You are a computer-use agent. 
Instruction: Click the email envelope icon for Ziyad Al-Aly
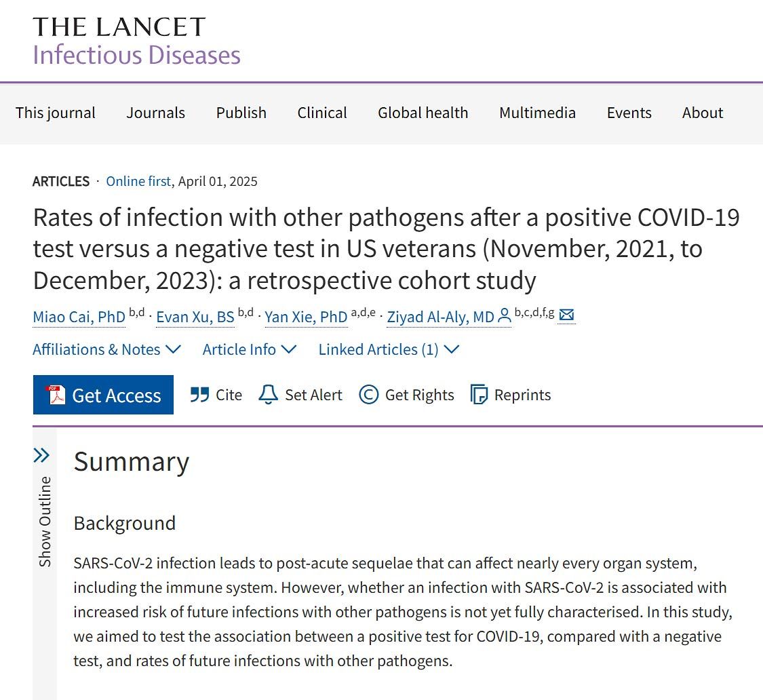[566, 315]
